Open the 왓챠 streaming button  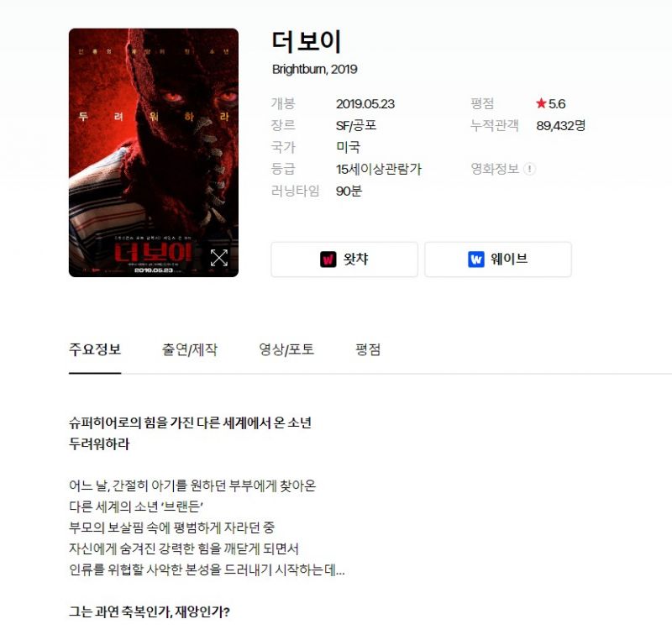pos(344,260)
